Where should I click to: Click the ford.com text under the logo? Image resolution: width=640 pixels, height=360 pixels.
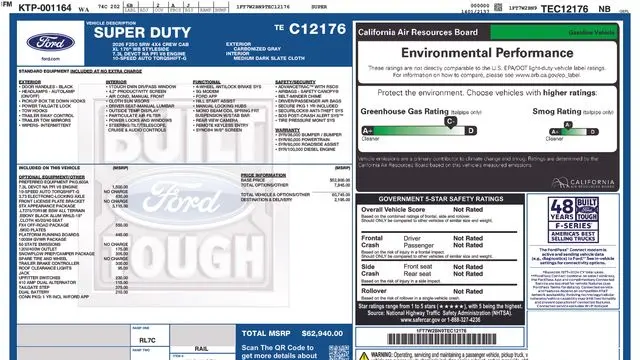tap(51, 59)
